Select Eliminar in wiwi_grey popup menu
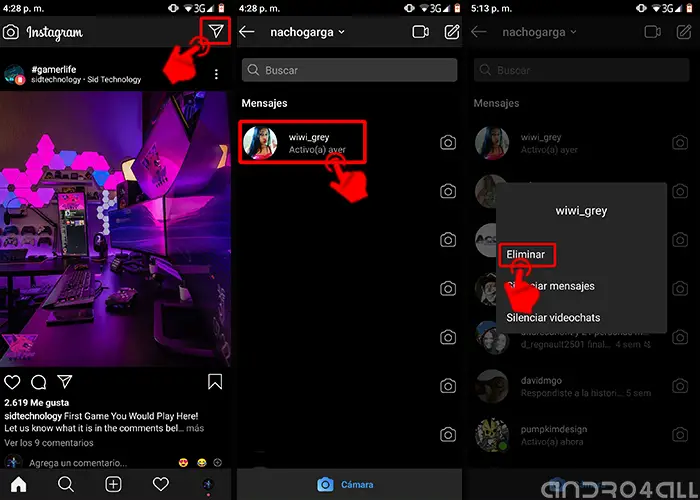Image resolution: width=700 pixels, height=500 pixels. (x=525, y=254)
